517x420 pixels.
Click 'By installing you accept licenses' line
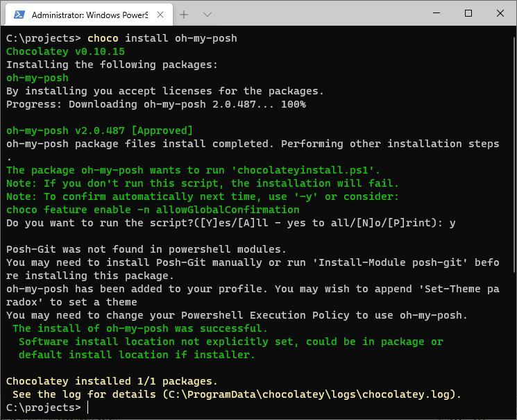pos(165,91)
